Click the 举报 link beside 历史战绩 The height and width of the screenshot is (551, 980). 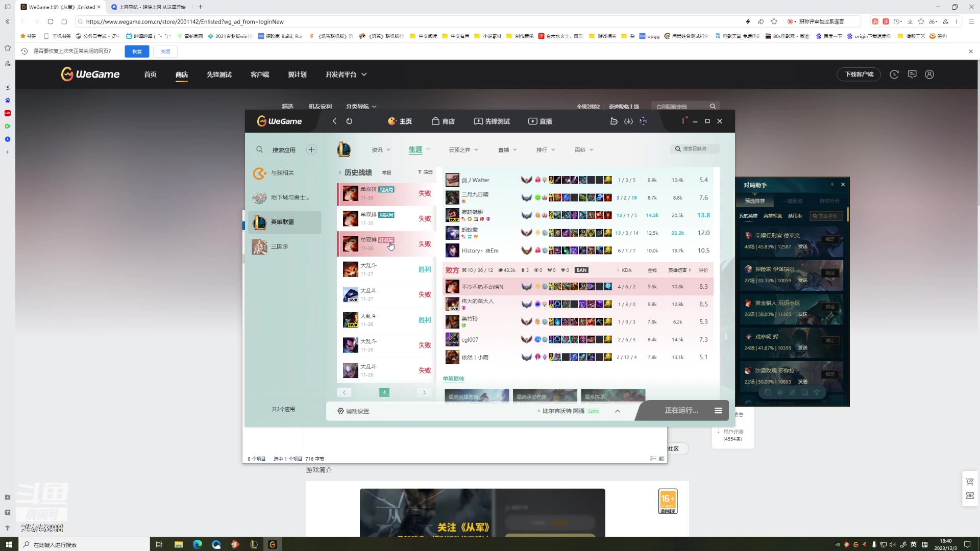coord(386,173)
